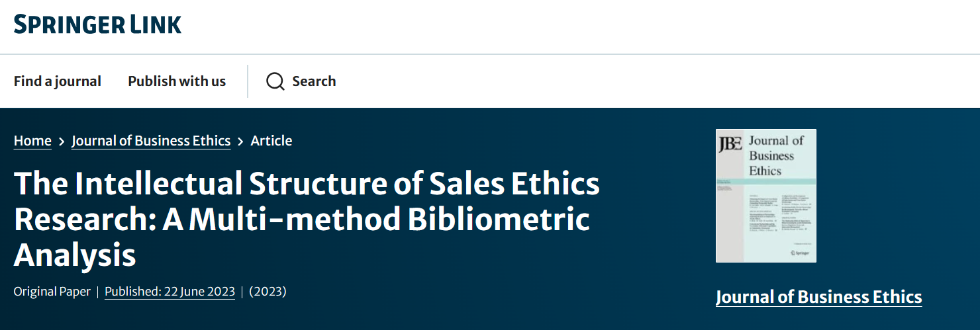Image resolution: width=980 pixels, height=330 pixels.
Task: Click the (2023) year text
Action: [268, 292]
